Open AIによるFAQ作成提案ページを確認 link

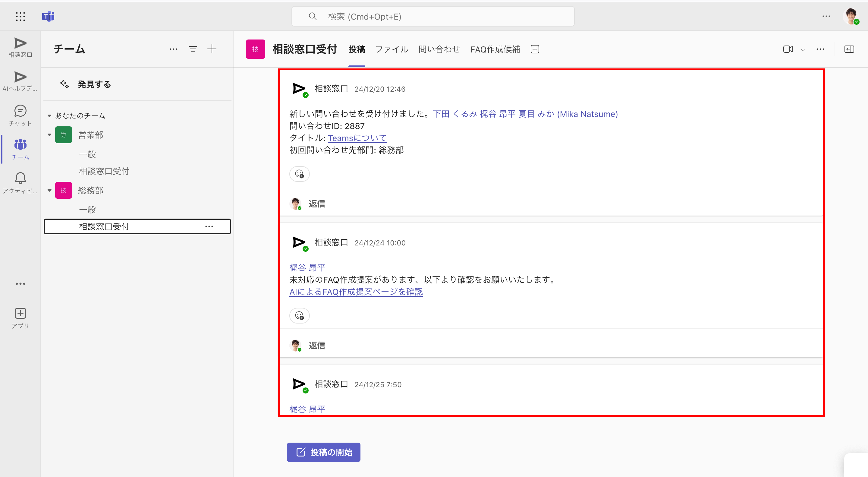click(356, 292)
